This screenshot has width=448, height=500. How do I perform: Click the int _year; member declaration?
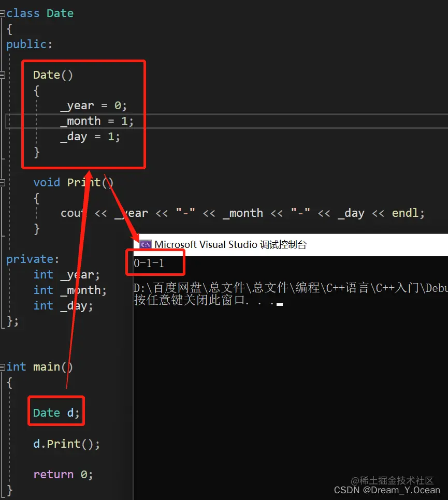(x=67, y=275)
